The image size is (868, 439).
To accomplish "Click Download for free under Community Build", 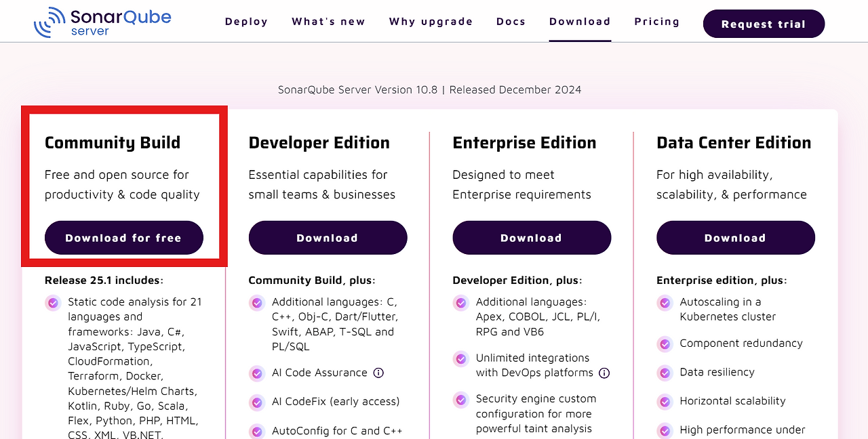I will click(124, 238).
